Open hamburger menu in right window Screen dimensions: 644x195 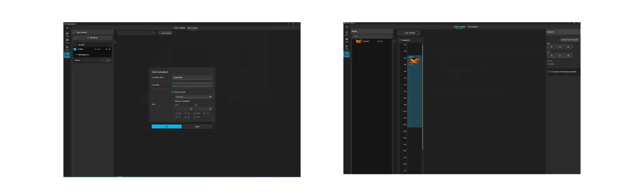click(x=347, y=27)
